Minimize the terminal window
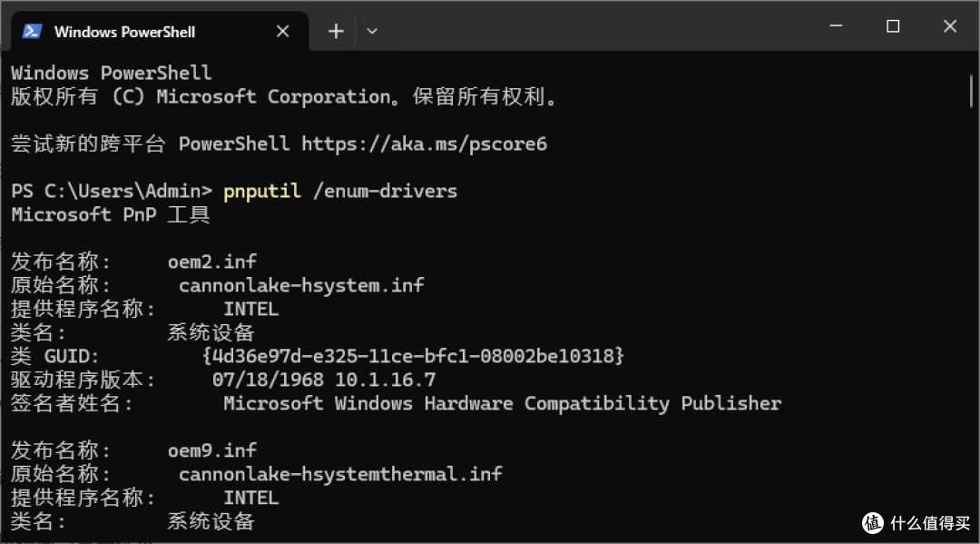The image size is (980, 544). pos(836,26)
